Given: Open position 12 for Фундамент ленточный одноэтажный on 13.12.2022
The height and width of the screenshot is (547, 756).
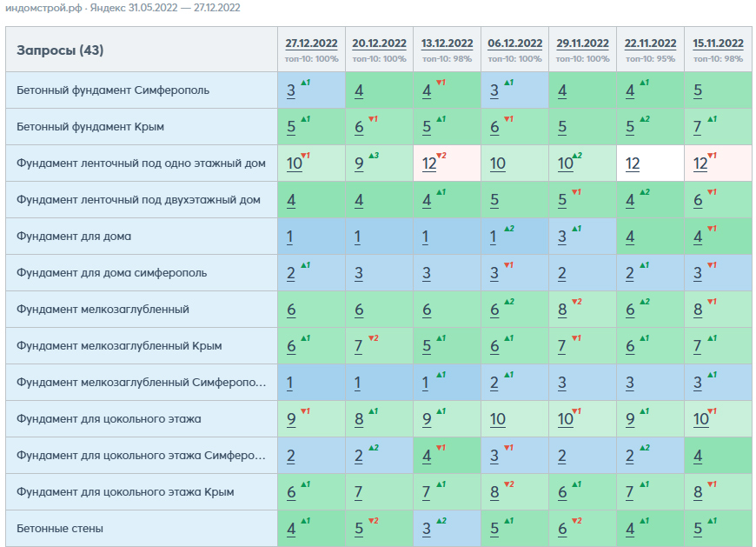Looking at the screenshot, I should [x=429, y=163].
